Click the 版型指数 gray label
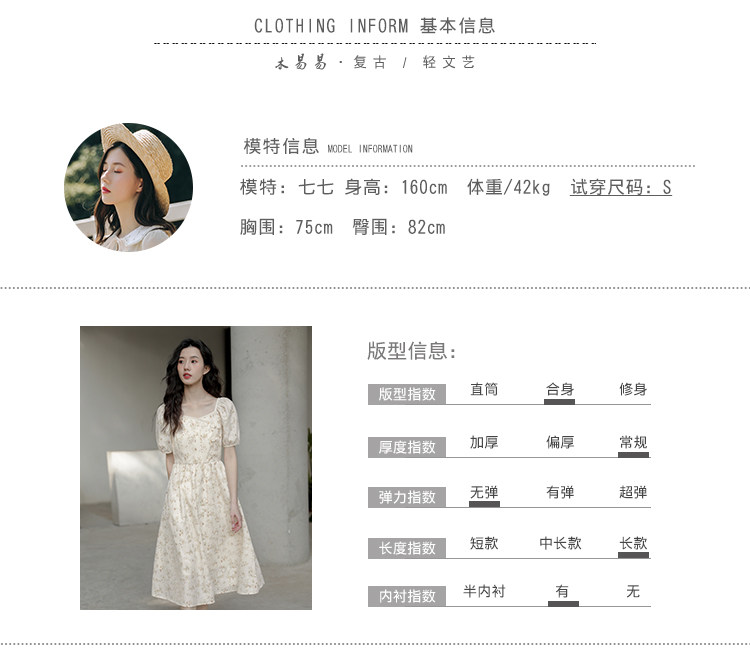 coord(407,394)
